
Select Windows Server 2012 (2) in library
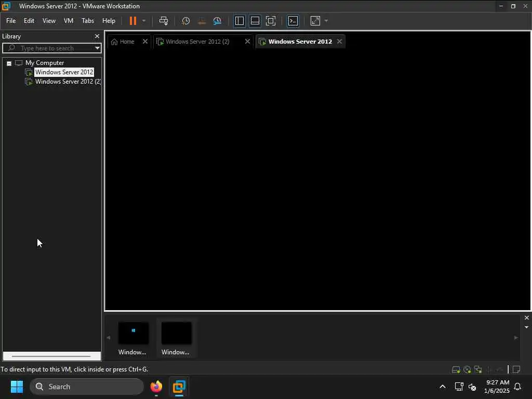(x=68, y=82)
